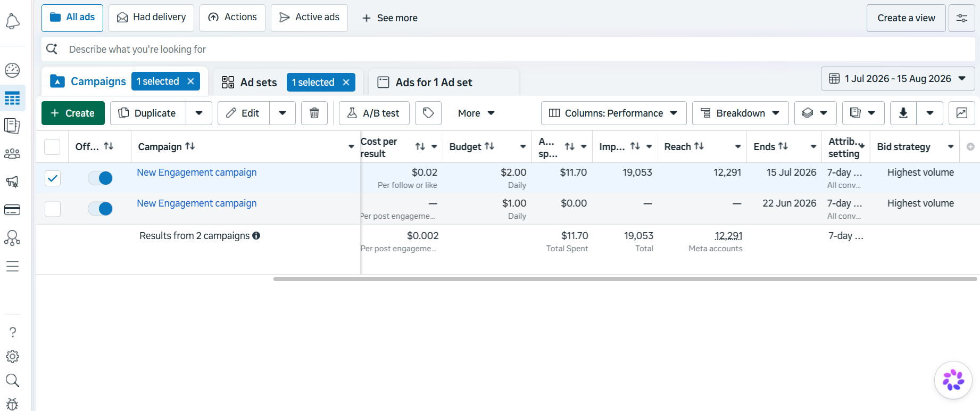Click the tag label icon button

coord(428,113)
